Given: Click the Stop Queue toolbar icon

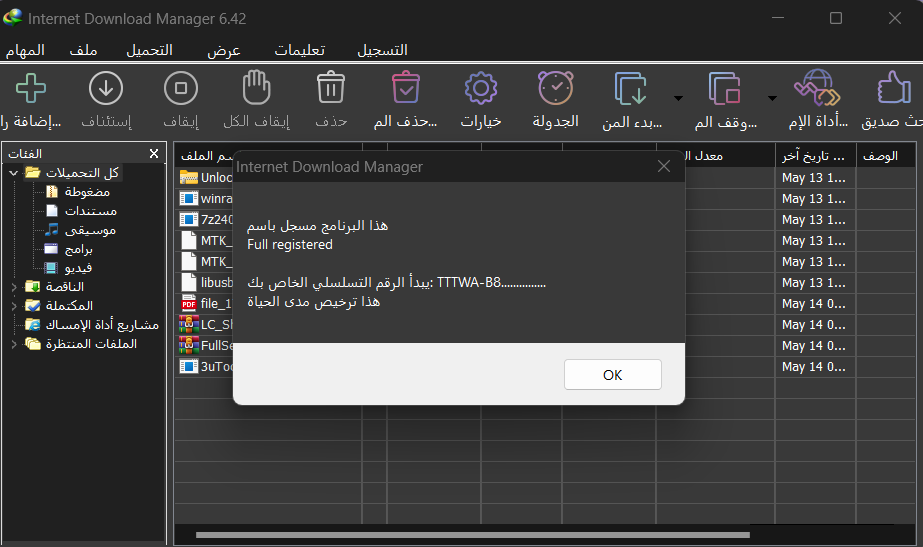Looking at the screenshot, I should 725,88.
